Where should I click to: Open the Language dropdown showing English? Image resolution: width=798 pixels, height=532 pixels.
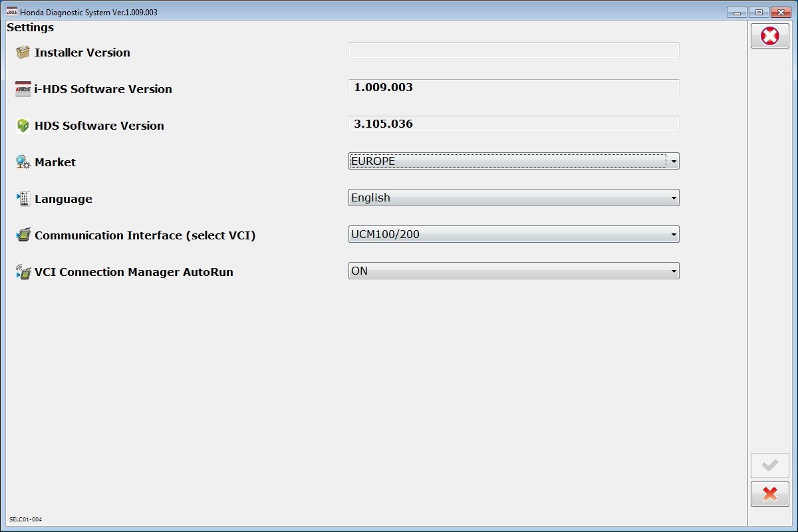(x=514, y=198)
